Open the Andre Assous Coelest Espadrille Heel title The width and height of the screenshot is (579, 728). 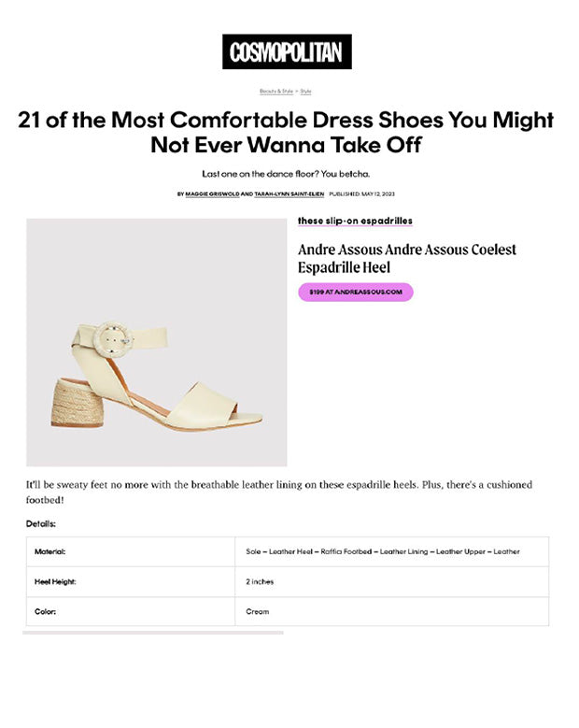[406, 258]
